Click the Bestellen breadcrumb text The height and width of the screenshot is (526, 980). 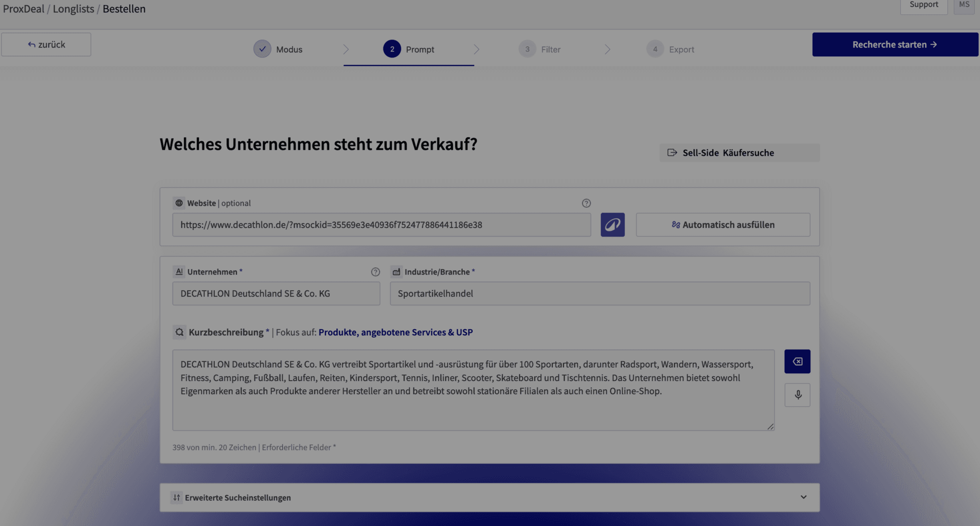124,9
